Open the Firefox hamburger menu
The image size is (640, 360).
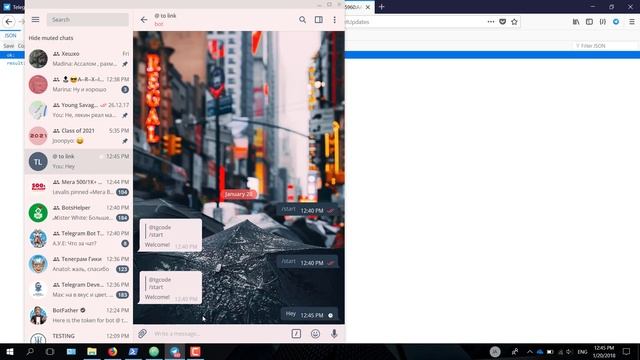click(632, 22)
